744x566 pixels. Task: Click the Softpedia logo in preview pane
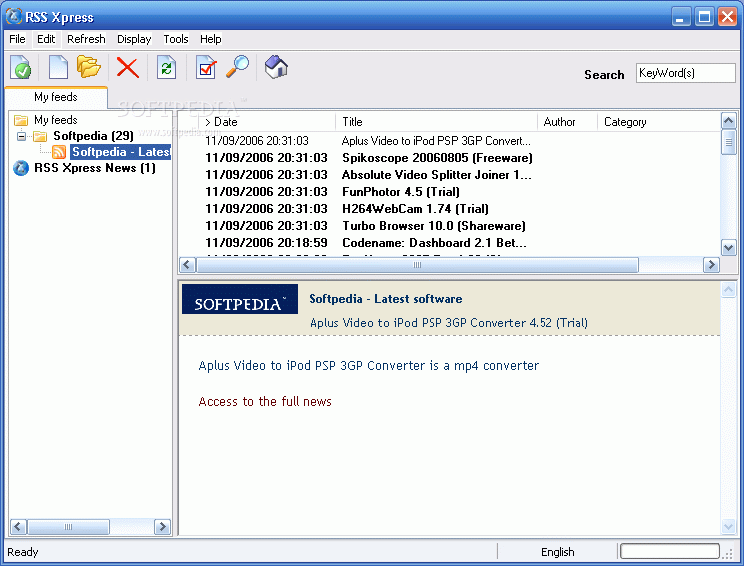[240, 299]
